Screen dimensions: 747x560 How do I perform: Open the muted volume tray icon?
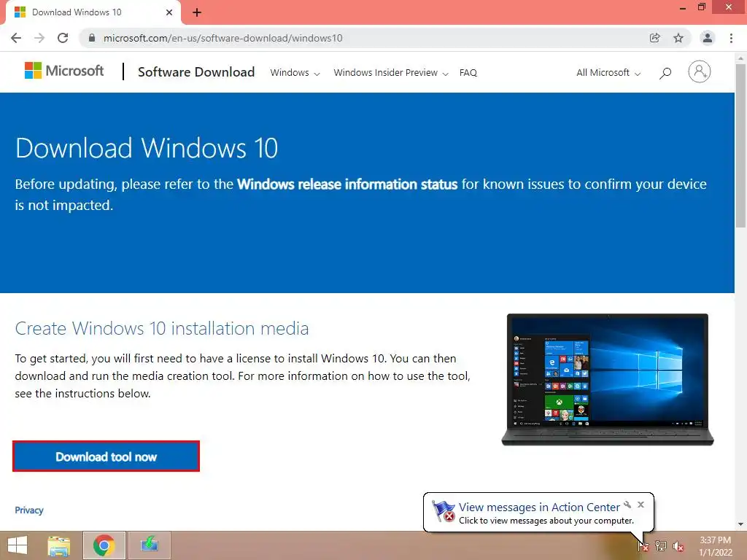point(678,545)
